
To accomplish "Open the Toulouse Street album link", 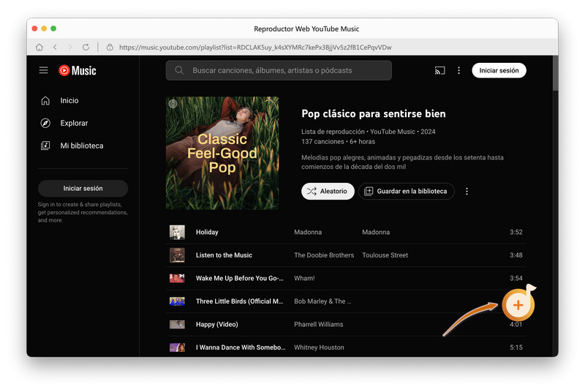I will [x=385, y=255].
